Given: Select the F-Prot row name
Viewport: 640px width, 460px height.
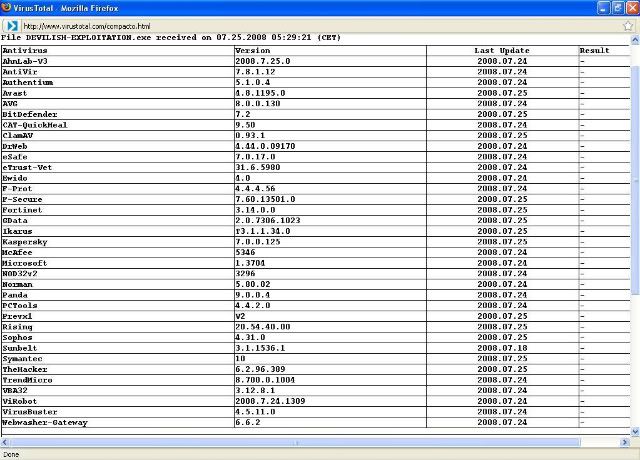Looking at the screenshot, I should tap(17, 189).
